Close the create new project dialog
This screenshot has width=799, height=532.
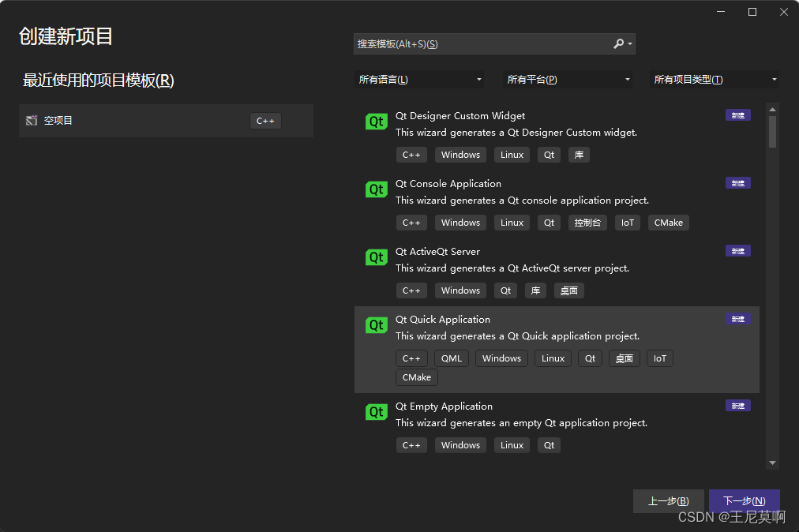pos(784,12)
